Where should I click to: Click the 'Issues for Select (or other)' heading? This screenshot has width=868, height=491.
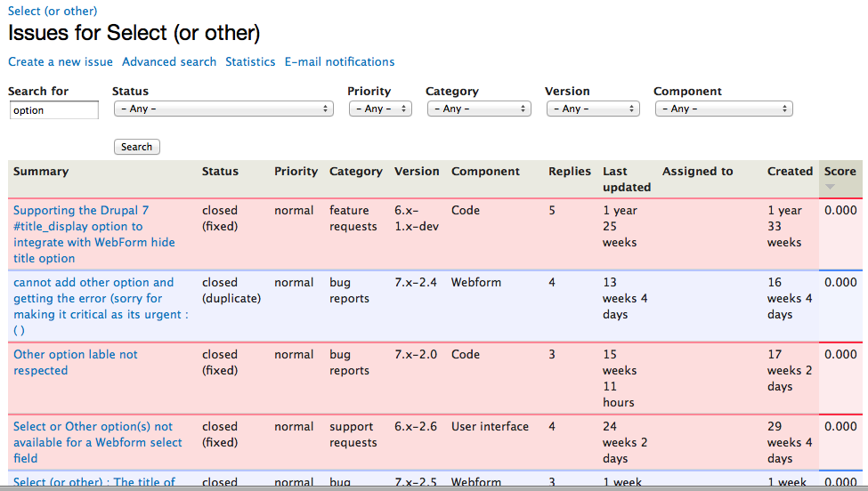click(134, 33)
